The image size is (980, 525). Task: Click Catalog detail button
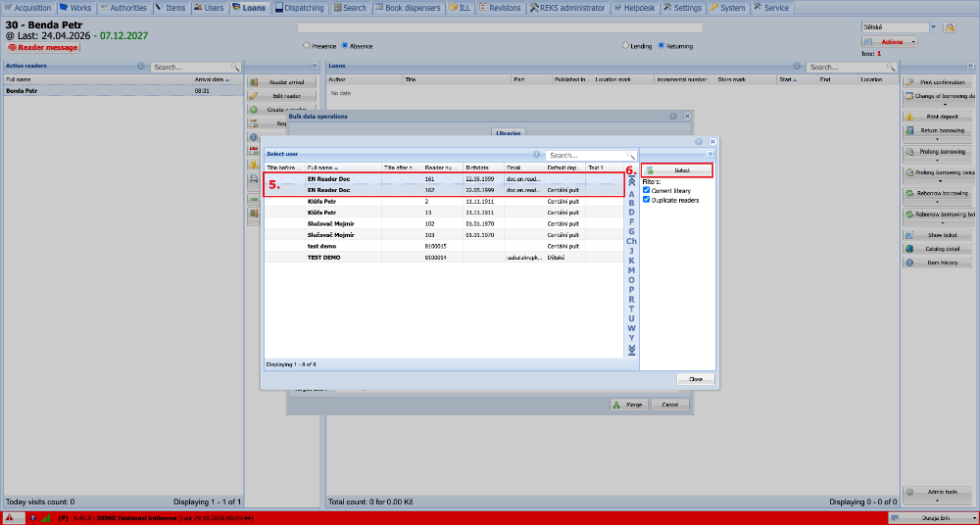[938, 249]
